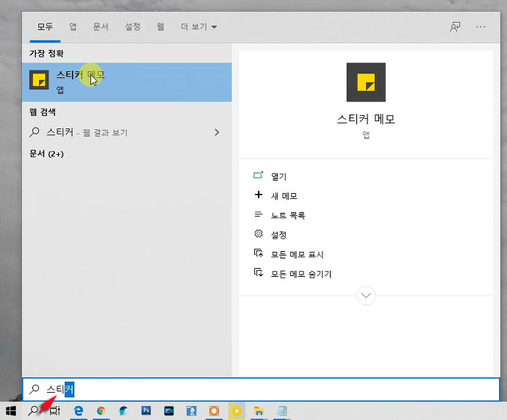Open Task View on the taskbar
This screenshot has height=420, width=507.
pyautogui.click(x=55, y=411)
